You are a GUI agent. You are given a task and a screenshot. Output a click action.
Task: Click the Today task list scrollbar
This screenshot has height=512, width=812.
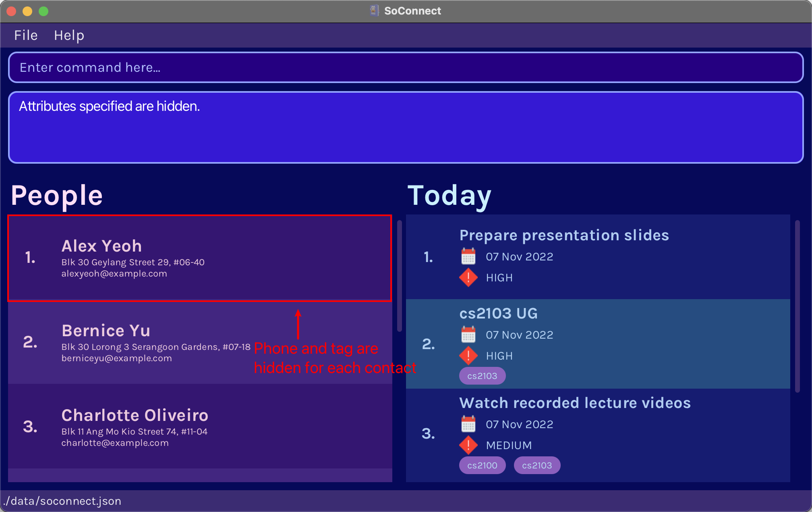(797, 306)
